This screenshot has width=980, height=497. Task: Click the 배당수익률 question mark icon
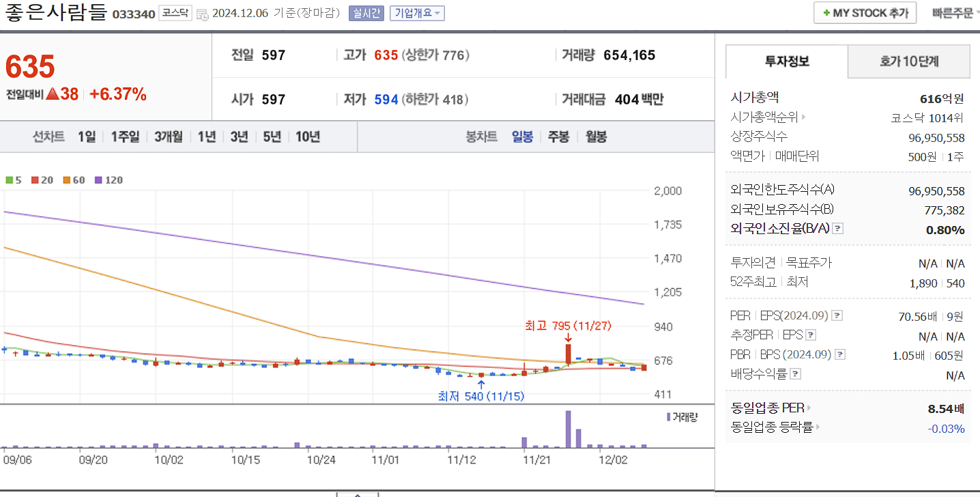pyautogui.click(x=795, y=372)
